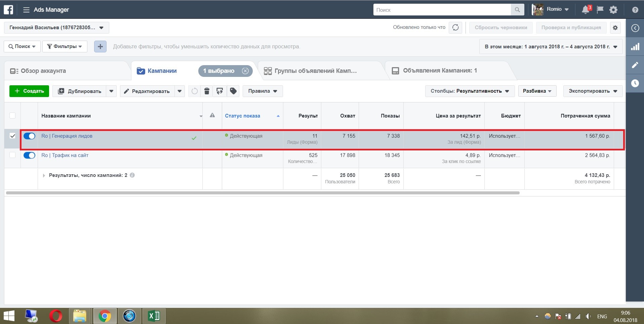Switch to the 'Группы объявлений' tab
Screen dimensions: 644x324
pyautogui.click(x=311, y=71)
